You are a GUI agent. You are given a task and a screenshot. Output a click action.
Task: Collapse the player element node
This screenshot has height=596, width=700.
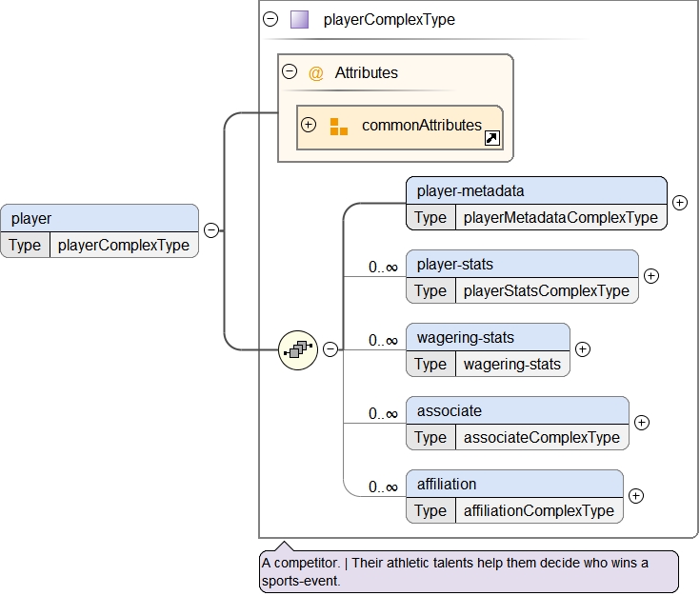[211, 229]
